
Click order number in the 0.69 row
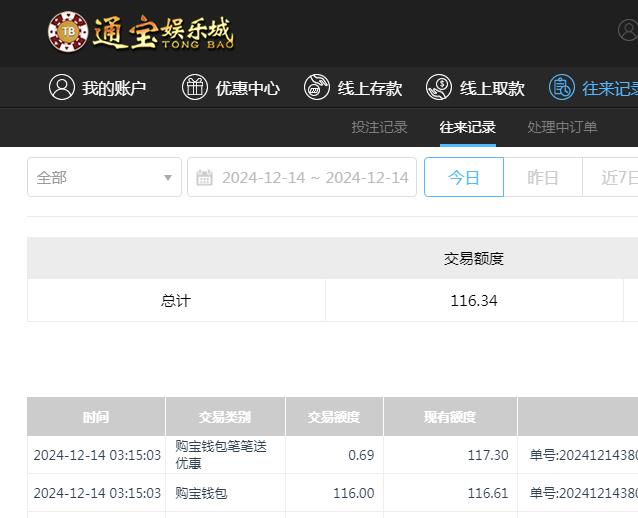583,455
